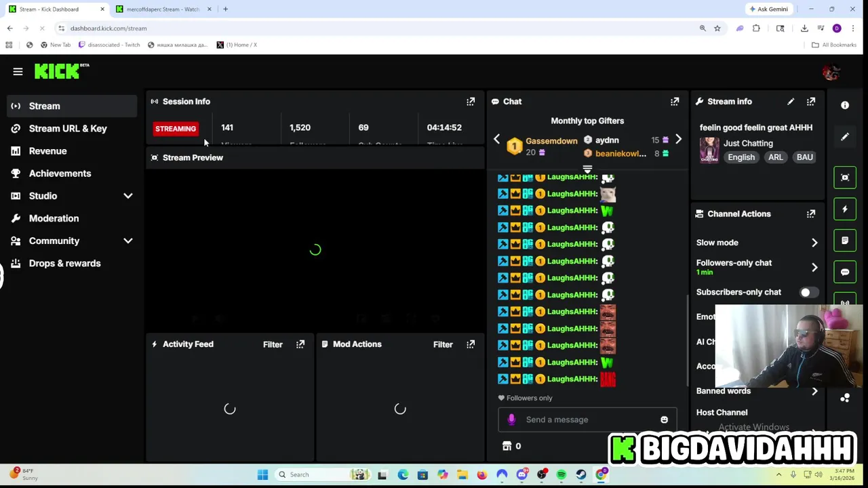Open Windows Start menu
This screenshot has width=868, height=488.
(262, 474)
